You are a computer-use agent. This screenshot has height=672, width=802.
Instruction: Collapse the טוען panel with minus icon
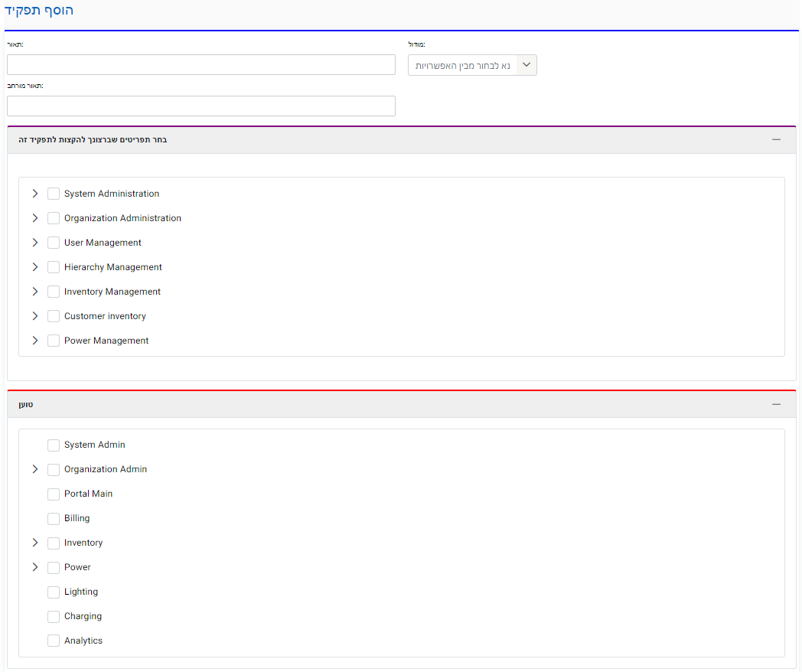(x=776, y=404)
